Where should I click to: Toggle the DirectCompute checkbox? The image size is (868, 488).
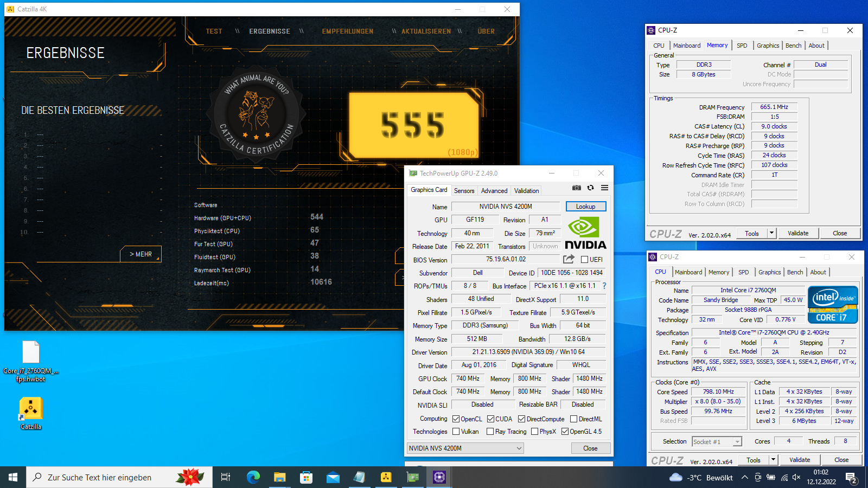[521, 419]
